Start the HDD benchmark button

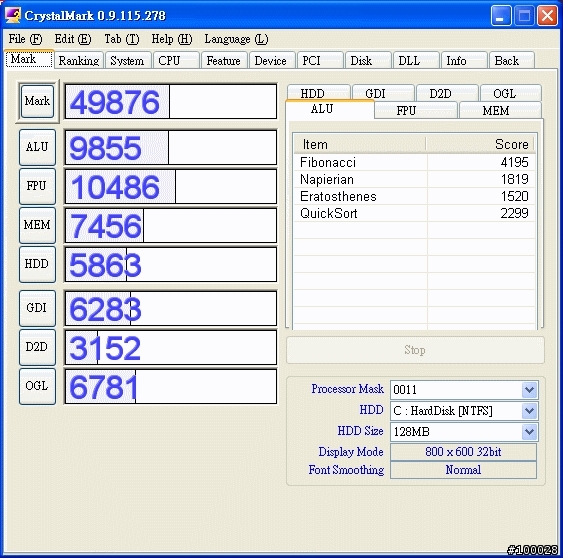(37, 264)
